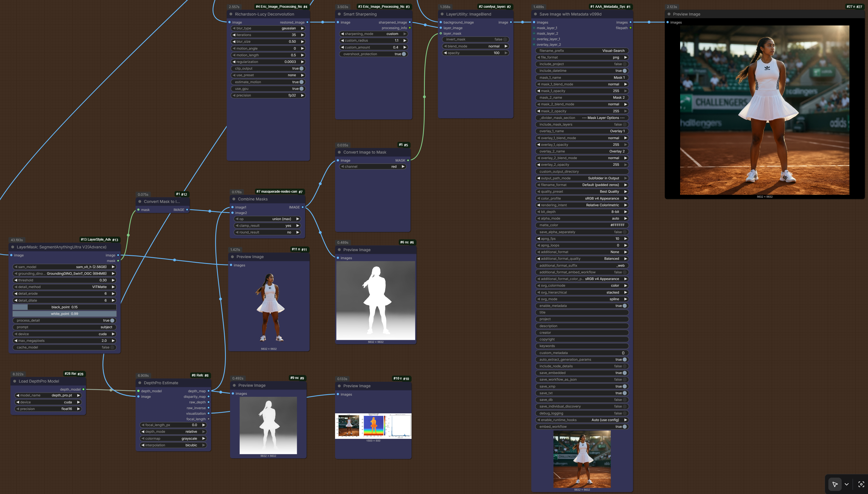Edit the prompt subject field
The width and height of the screenshot is (868, 494).
(x=65, y=327)
